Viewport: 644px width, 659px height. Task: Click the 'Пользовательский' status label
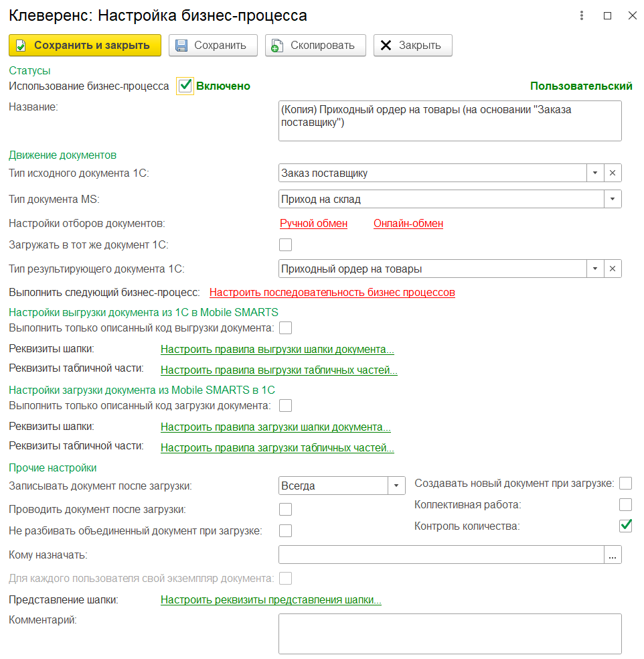(581, 86)
